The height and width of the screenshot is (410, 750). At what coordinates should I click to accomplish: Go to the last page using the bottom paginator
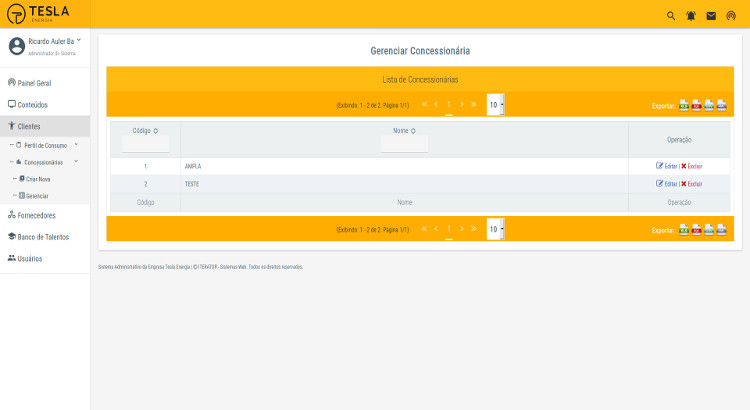(474, 229)
